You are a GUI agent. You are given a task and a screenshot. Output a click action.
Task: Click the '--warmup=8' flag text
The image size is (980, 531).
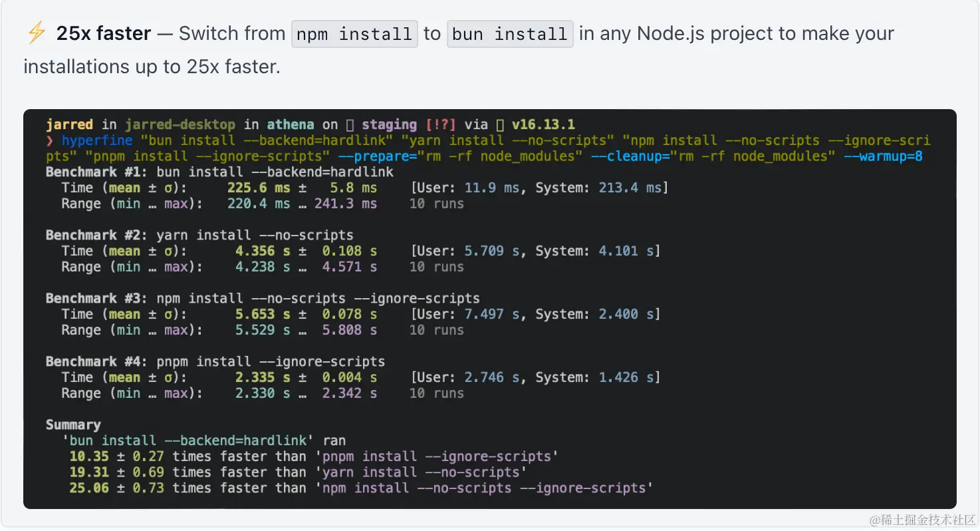click(x=883, y=157)
